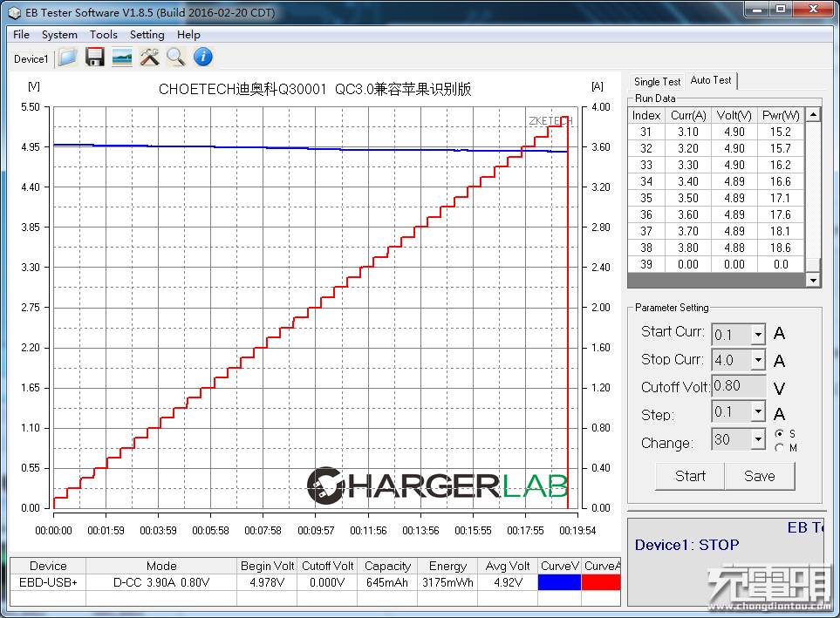The width and height of the screenshot is (840, 618).
Task: Open the System menu
Action: pyautogui.click(x=59, y=35)
